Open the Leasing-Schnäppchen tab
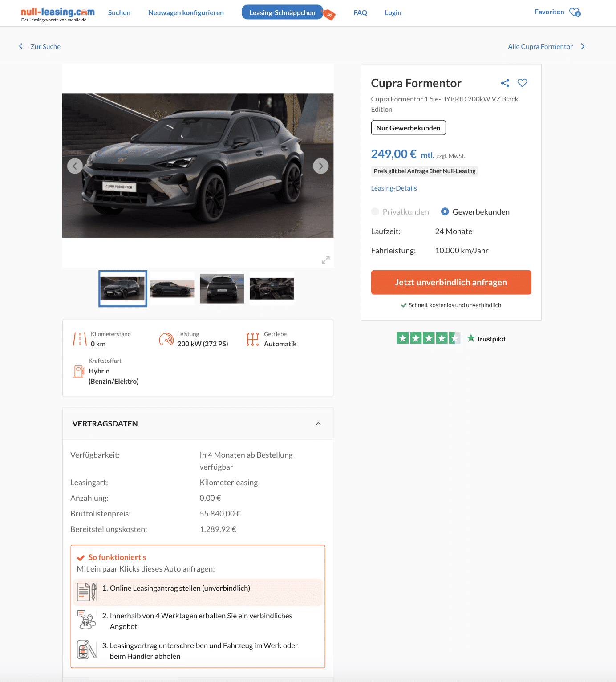 tap(282, 12)
